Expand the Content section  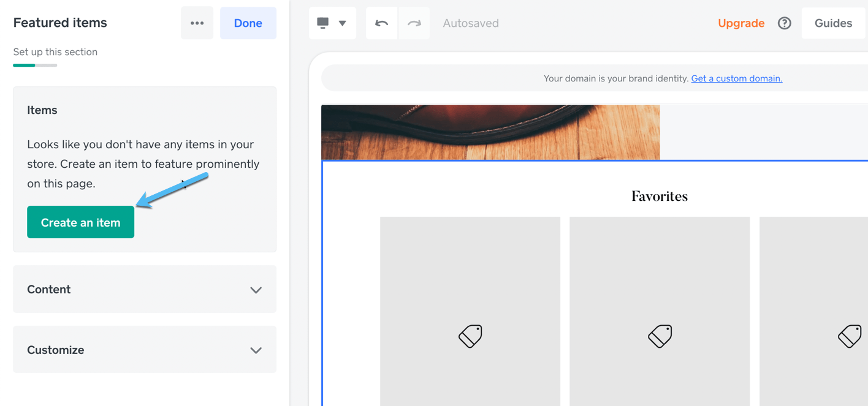click(x=144, y=289)
